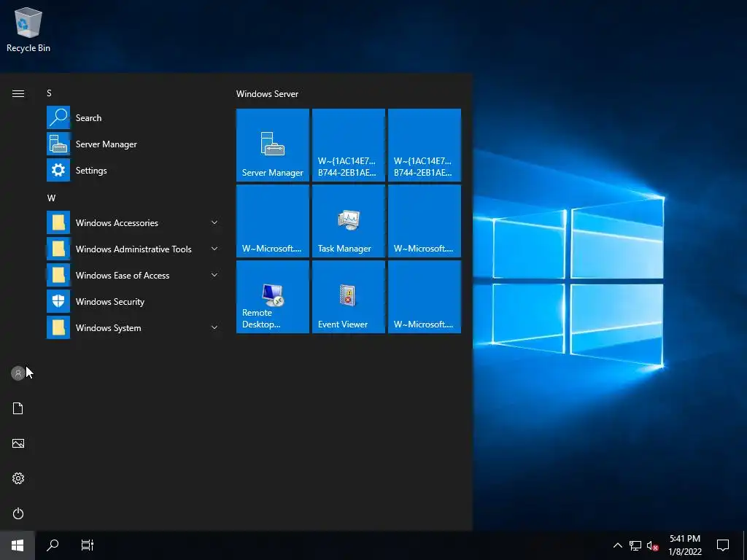Viewport: 747px width, 560px height.
Task: Click the rightmost top-row W~{1AC14E7 tile
Action: 425,145
